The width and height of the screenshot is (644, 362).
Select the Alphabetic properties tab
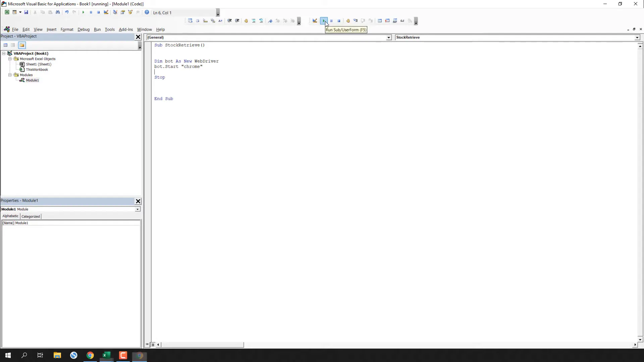(10, 216)
